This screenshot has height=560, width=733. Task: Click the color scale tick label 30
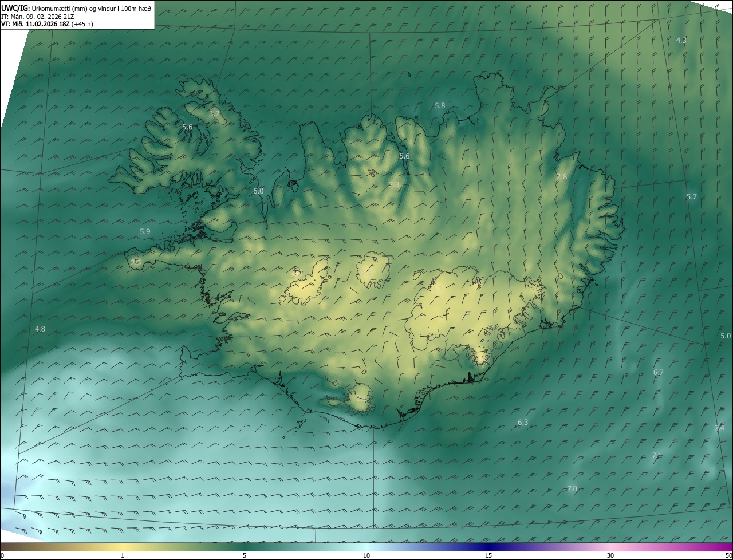[x=610, y=555]
